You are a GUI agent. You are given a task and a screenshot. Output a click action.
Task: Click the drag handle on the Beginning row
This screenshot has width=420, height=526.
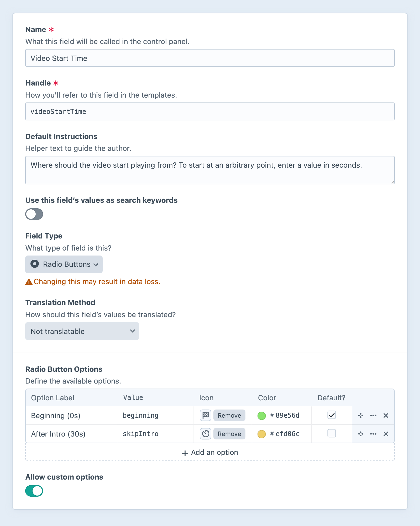pyautogui.click(x=360, y=415)
